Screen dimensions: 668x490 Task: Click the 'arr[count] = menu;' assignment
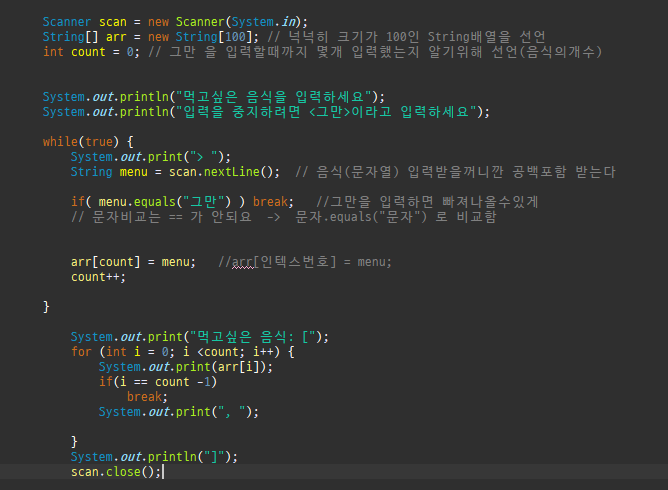click(133, 262)
